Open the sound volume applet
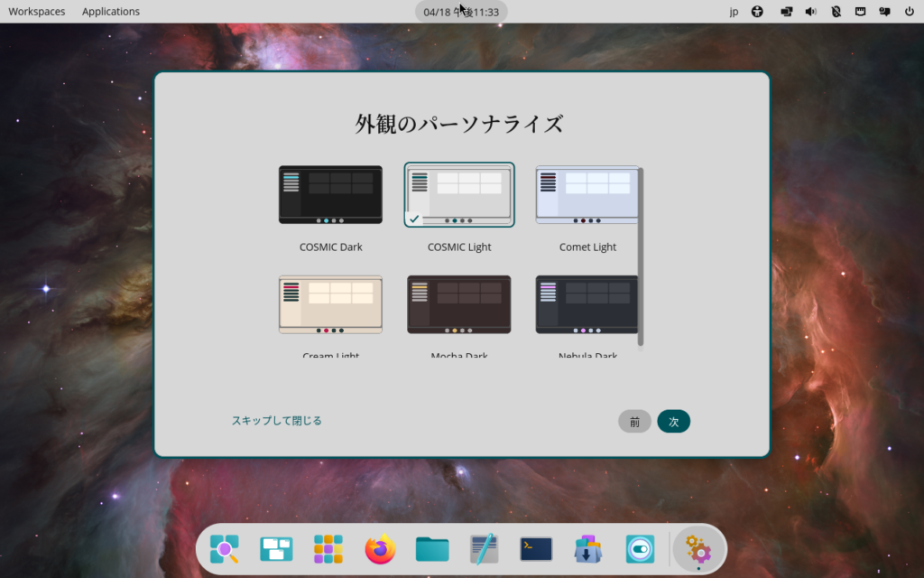This screenshot has height=578, width=924. point(810,12)
